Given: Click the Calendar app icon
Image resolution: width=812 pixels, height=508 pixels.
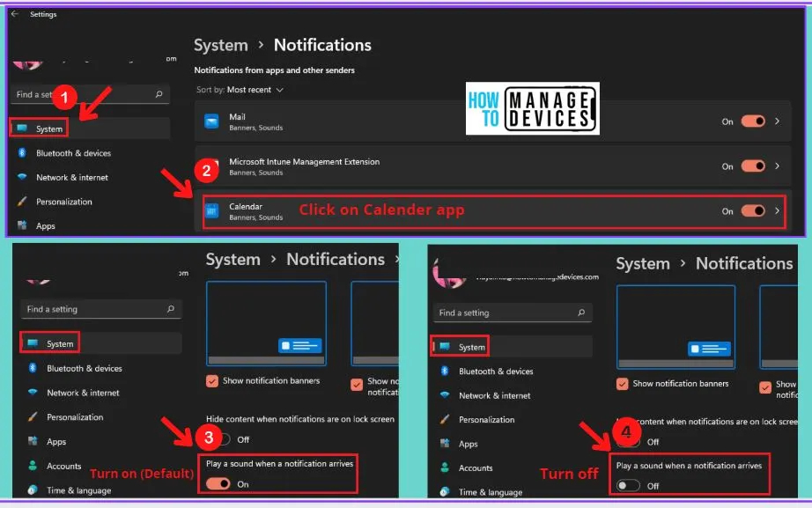Looking at the screenshot, I should pyautogui.click(x=211, y=211).
